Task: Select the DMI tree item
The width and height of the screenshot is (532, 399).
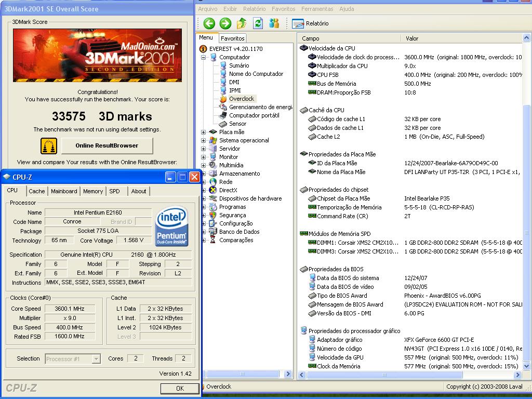Action: tap(234, 82)
